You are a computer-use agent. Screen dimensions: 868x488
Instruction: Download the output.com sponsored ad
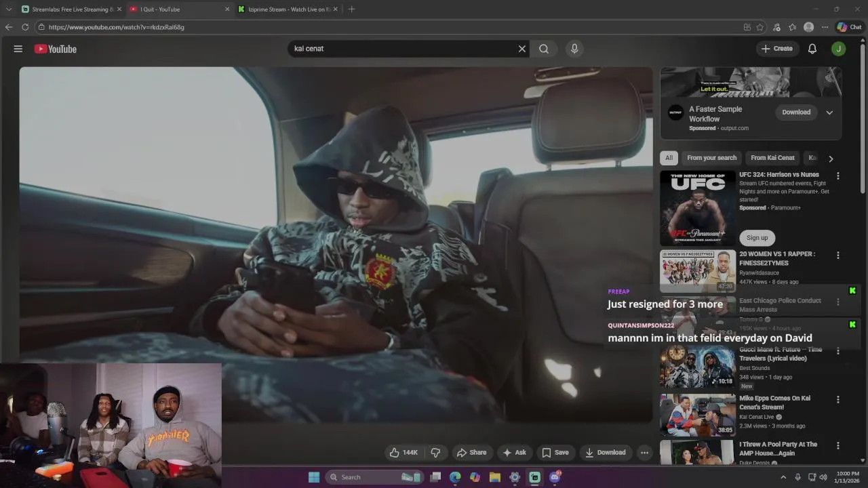(796, 113)
